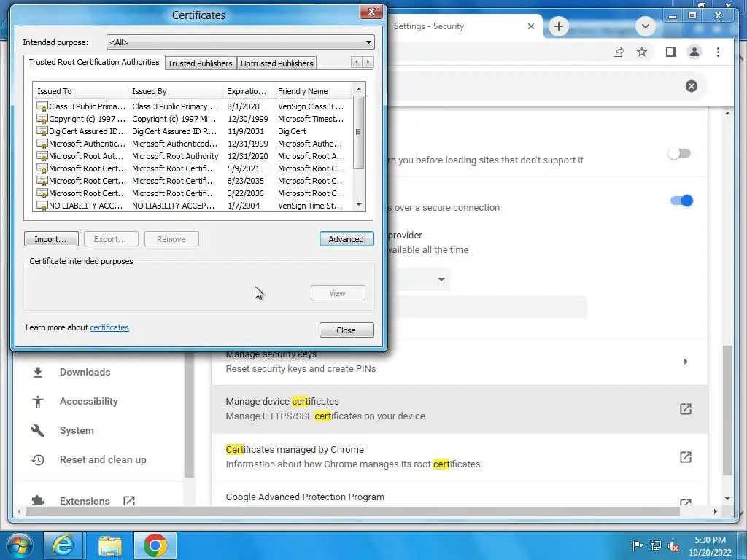Screen dimensions: 747x560
Task: Click the certificate list scrollbar thumb
Action: (x=359, y=133)
